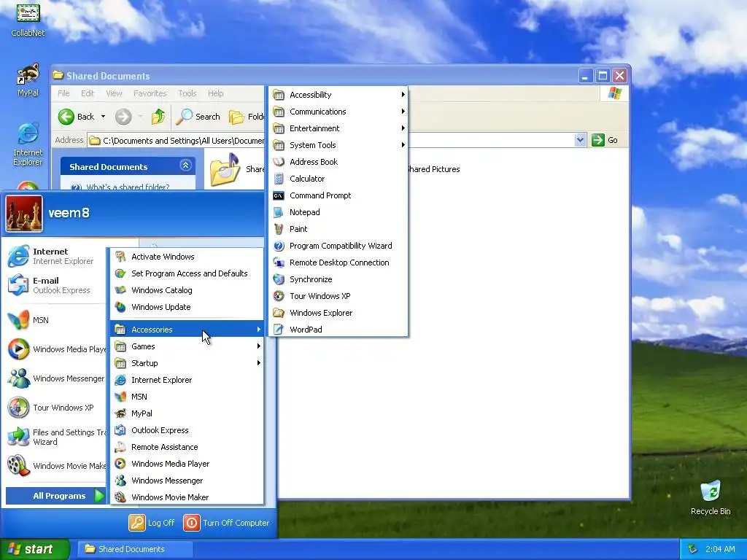Open Set Program Access and Defaults

187,273
